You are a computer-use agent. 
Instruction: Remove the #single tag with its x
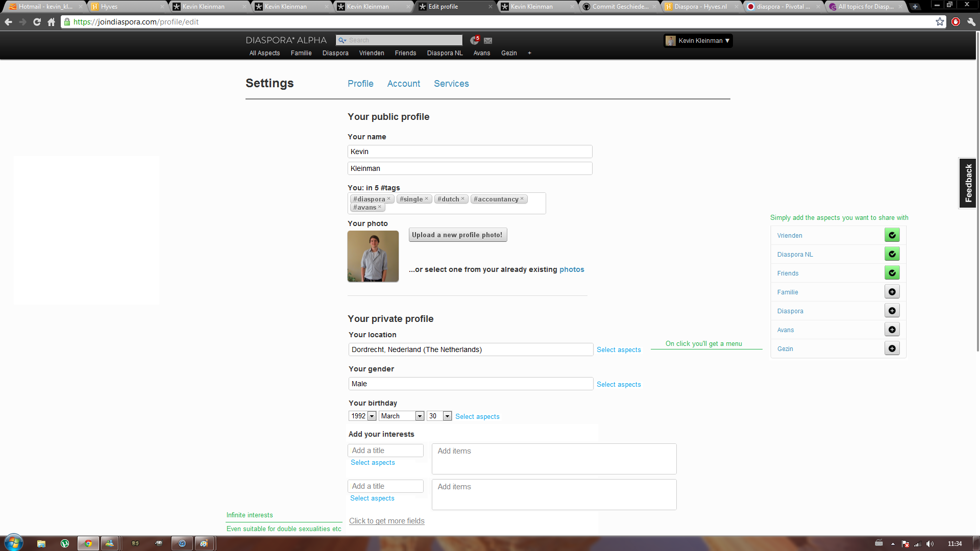[x=427, y=199]
